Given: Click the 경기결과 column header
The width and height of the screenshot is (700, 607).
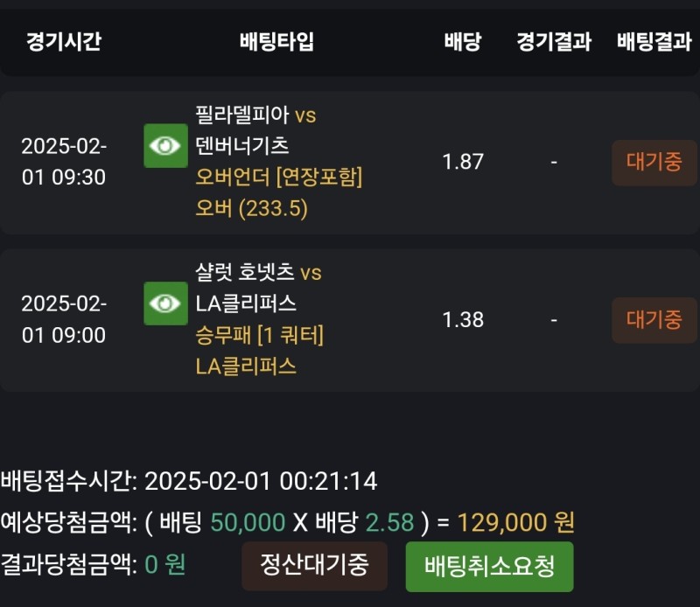Looking at the screenshot, I should pos(554,41).
